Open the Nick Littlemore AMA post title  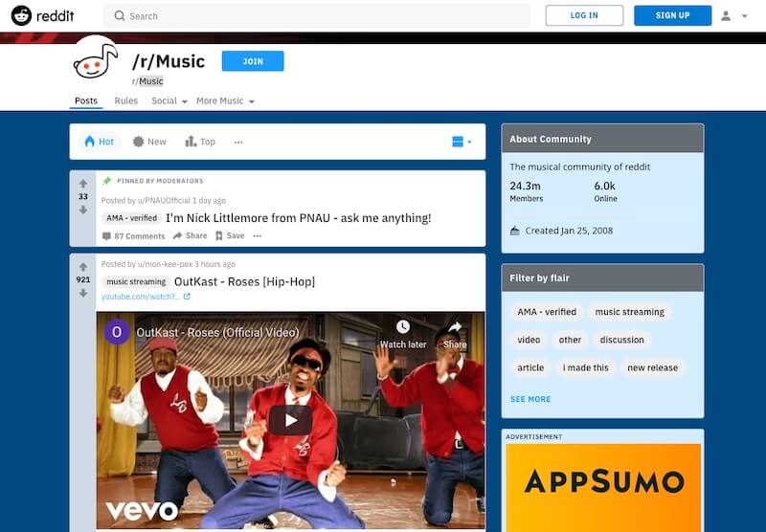coord(298,218)
